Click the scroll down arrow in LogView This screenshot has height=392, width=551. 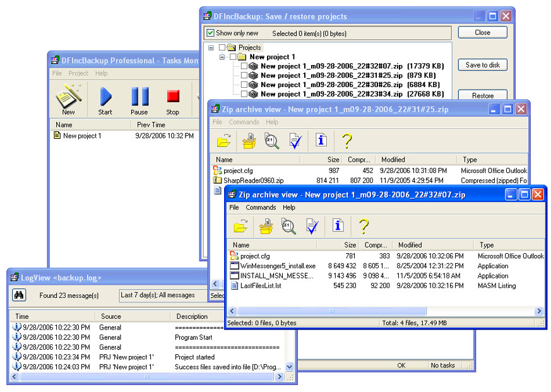pyautogui.click(x=289, y=367)
